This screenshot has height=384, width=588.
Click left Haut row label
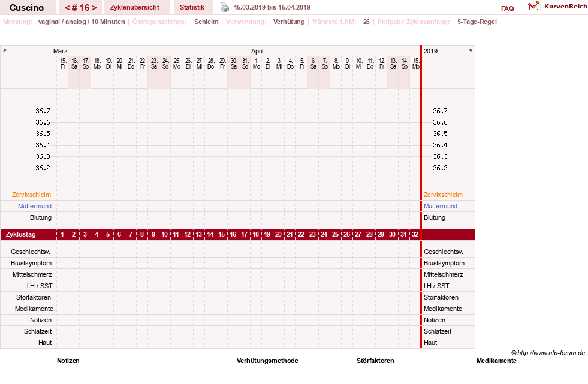[x=45, y=343]
